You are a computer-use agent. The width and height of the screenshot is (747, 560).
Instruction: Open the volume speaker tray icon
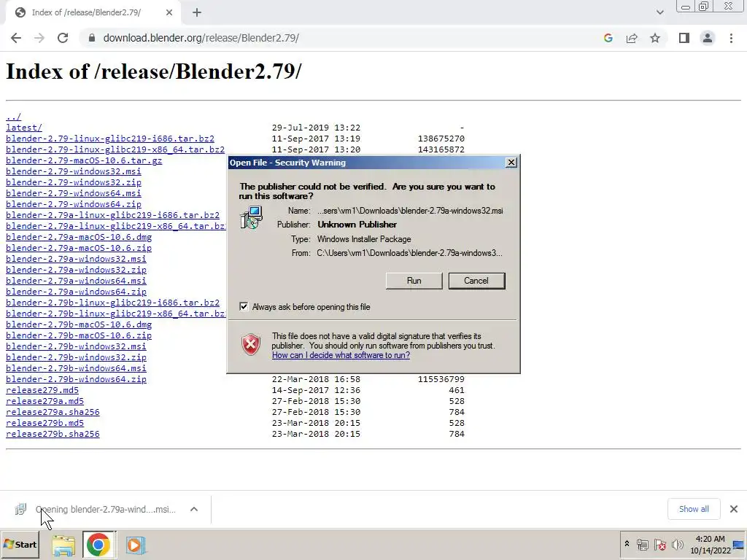pyautogui.click(x=677, y=544)
